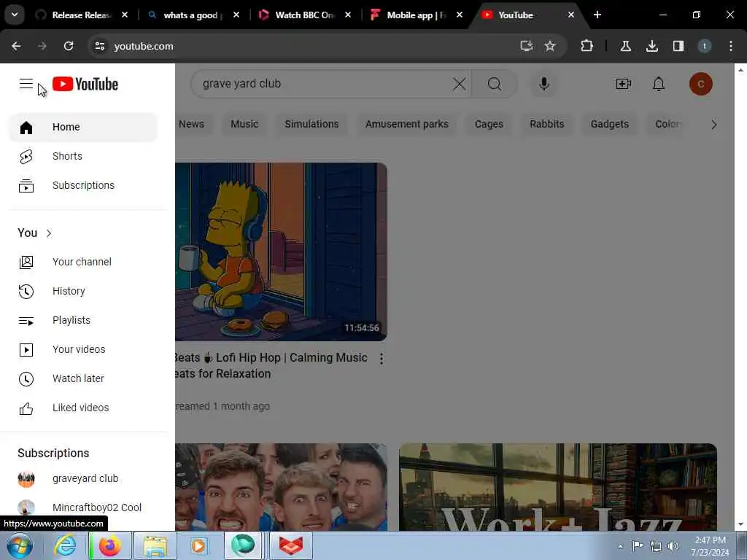747x560 pixels.
Task: Open Shorts in the sidebar
Action: [83, 156]
